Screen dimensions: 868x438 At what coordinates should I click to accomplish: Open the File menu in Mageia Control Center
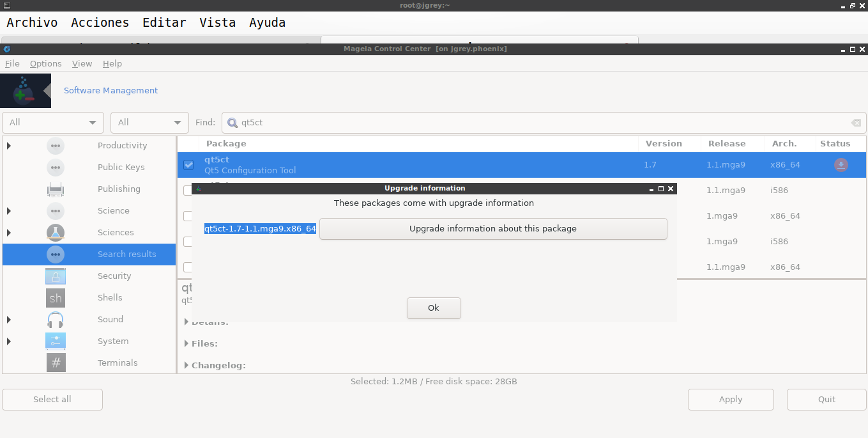click(12, 64)
